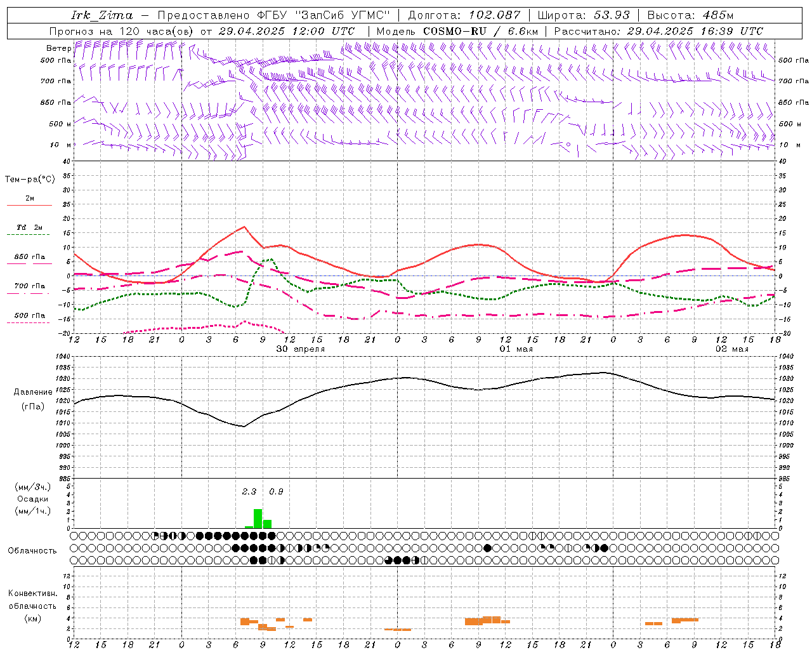Click the 850 гПа temperature legend entry
The image size is (812, 650).
coord(30,257)
